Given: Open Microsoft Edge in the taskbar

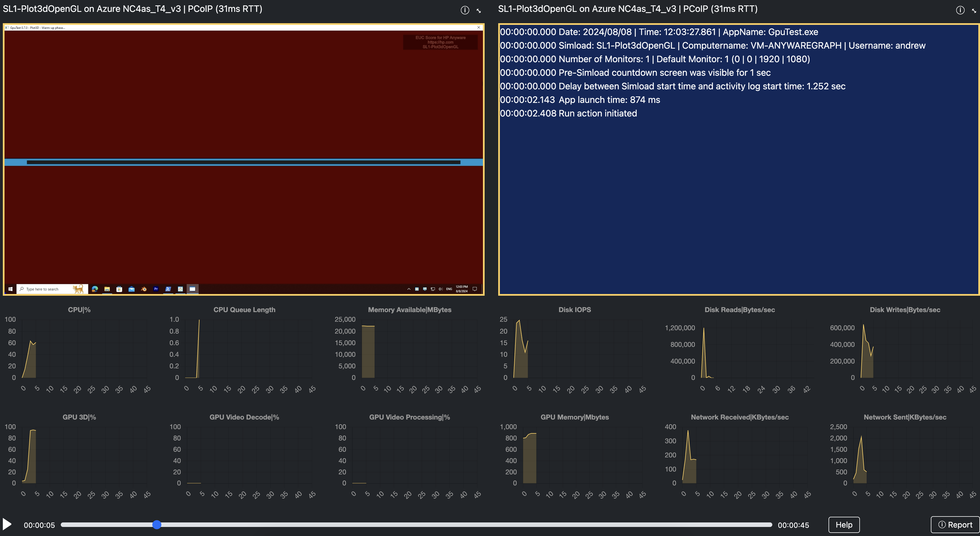Looking at the screenshot, I should point(95,289).
